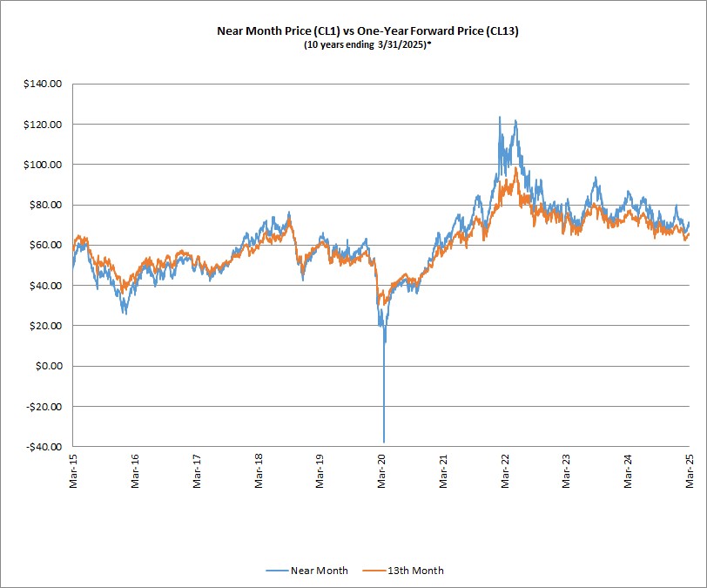The height and width of the screenshot is (588, 707).
Task: Select the Mar-23 x-axis label
Action: pyautogui.click(x=566, y=471)
